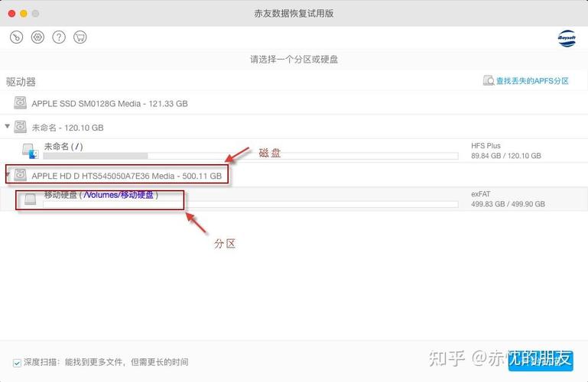Collapse the APPLE HD D 500.11 GB disk

coord(7,174)
